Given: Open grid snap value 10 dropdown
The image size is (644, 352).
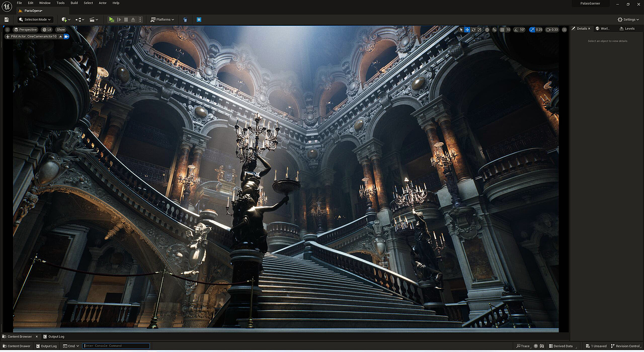Looking at the screenshot, I should coord(508,30).
